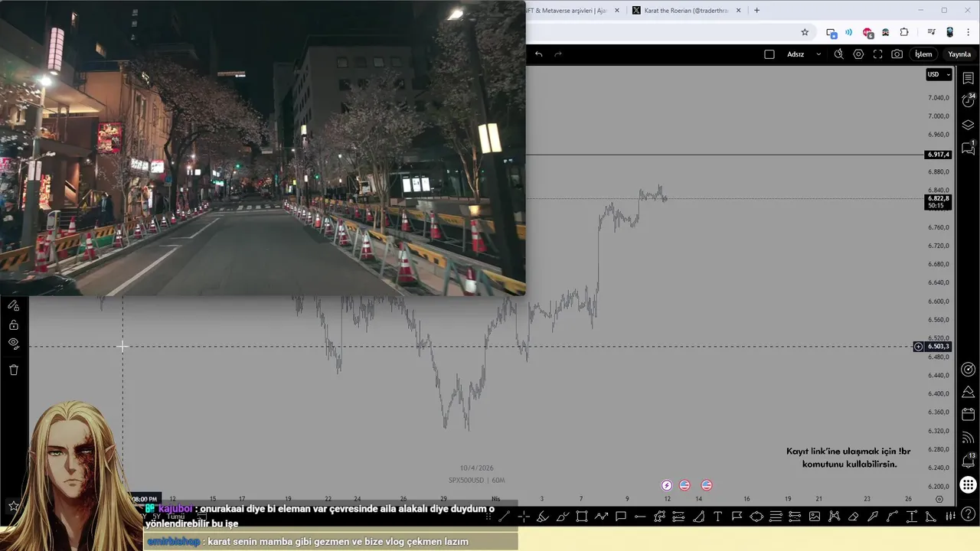Open the help question mark icon
Image resolution: width=980 pixels, height=551 pixels.
[968, 514]
